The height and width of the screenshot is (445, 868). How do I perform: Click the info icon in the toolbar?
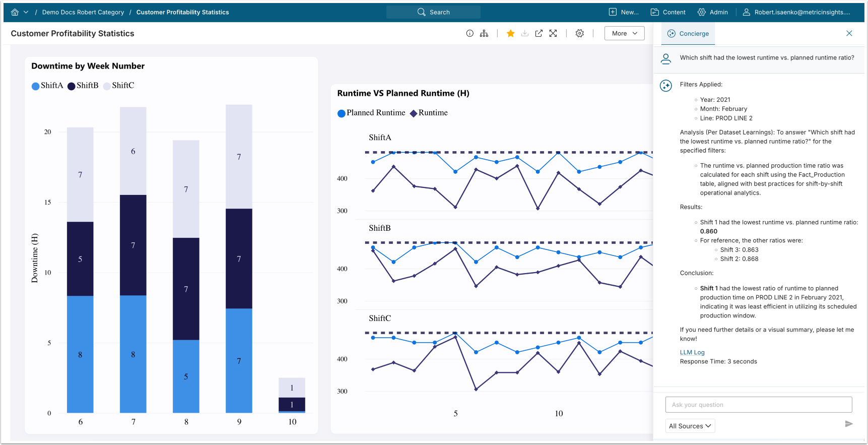point(470,33)
